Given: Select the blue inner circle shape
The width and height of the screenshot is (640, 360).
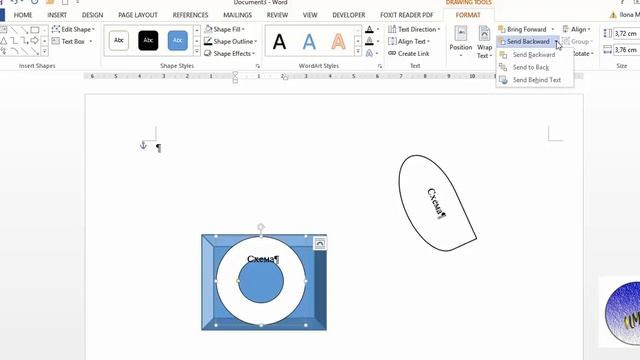Looking at the screenshot, I should coord(261,282).
